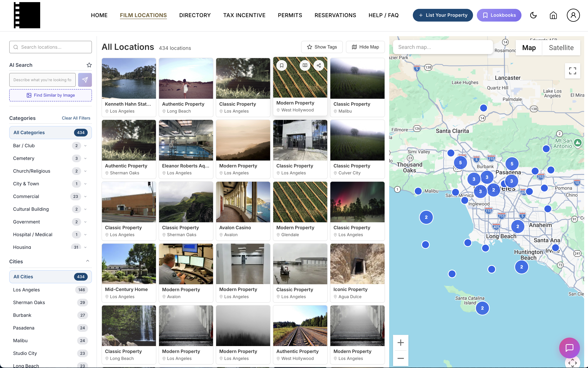Toggle Show Tags
The image size is (588, 368).
point(322,47)
